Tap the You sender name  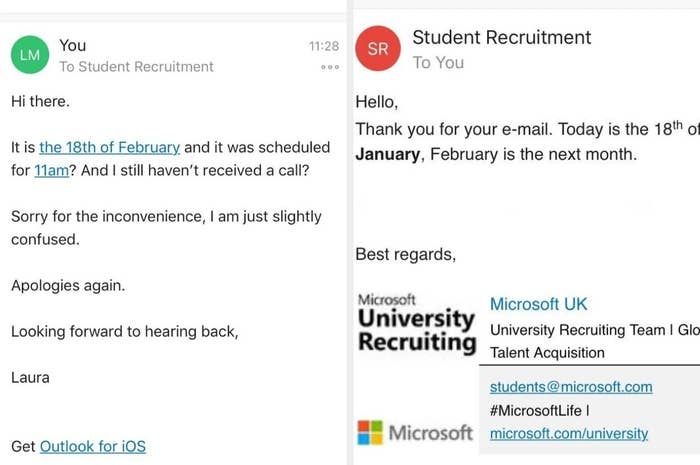(x=72, y=45)
